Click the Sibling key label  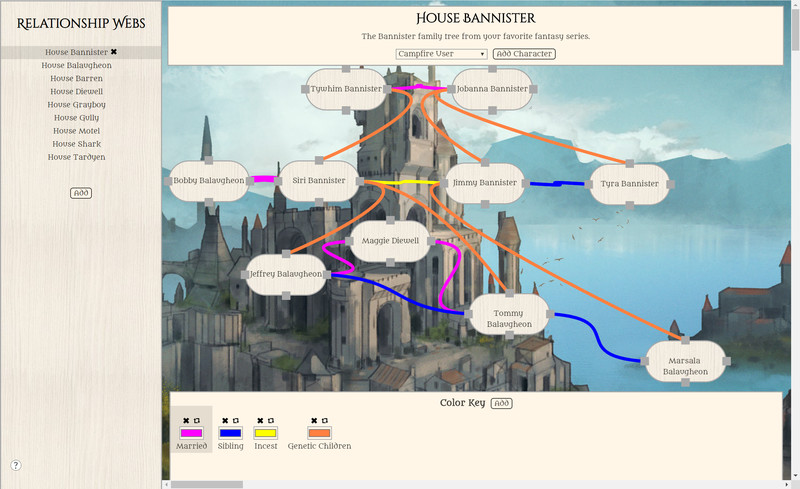pyautogui.click(x=230, y=446)
